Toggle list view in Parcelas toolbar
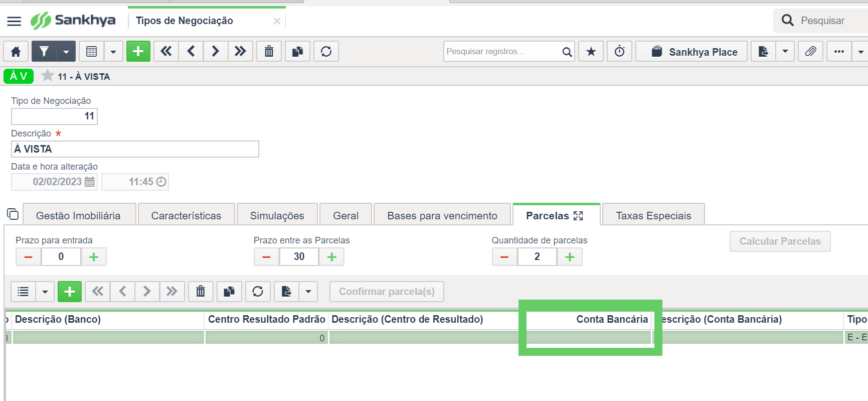868x401 pixels. pos(23,292)
